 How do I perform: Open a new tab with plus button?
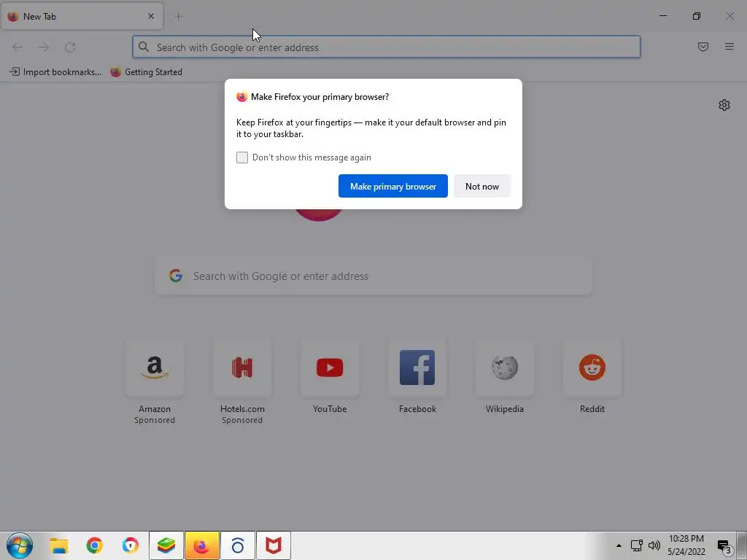tap(179, 17)
